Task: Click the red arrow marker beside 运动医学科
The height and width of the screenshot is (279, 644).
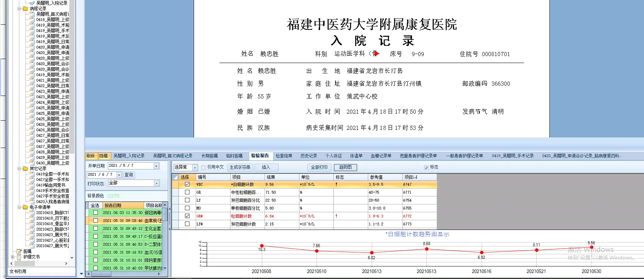Action: coord(377,54)
